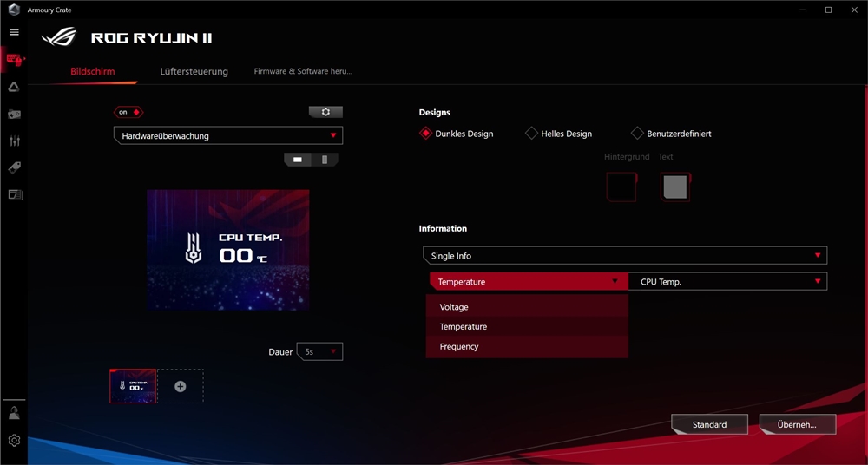Viewport: 868px width, 465px height.
Task: Click the large CPU Temp screen preview
Action: pyautogui.click(x=228, y=250)
